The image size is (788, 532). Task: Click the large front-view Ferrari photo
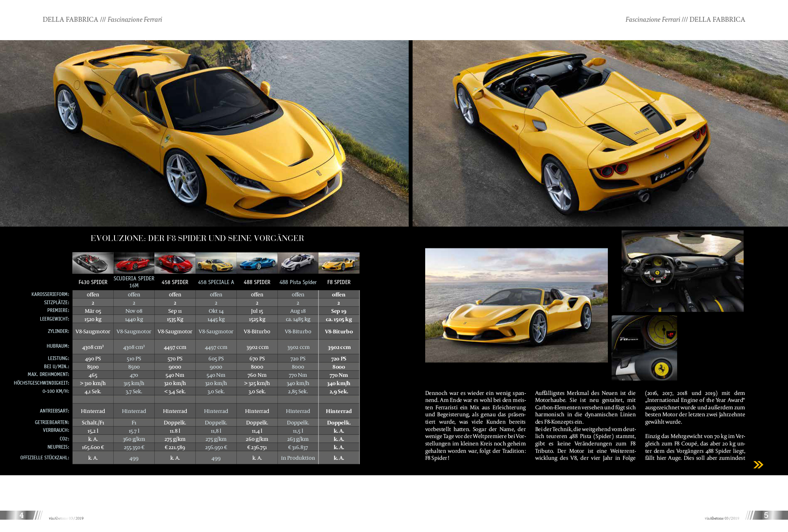click(204, 133)
